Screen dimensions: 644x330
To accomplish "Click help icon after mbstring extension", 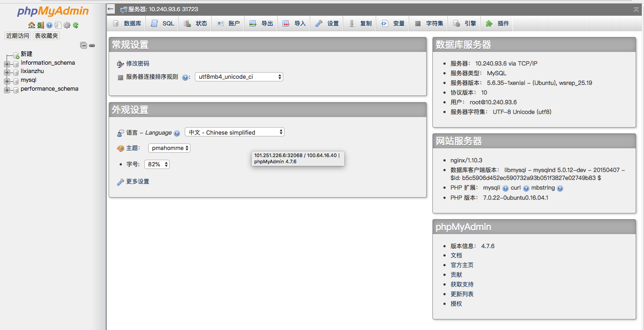I will (560, 188).
